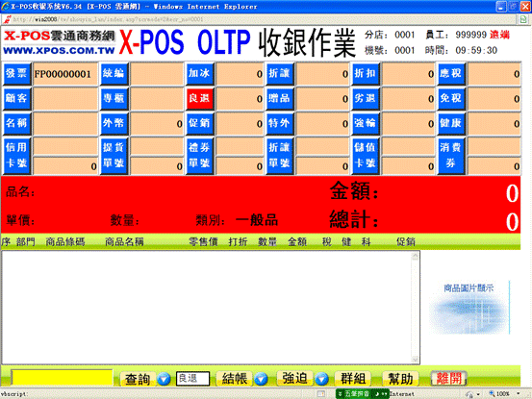Open the 群組 group button

point(353,378)
